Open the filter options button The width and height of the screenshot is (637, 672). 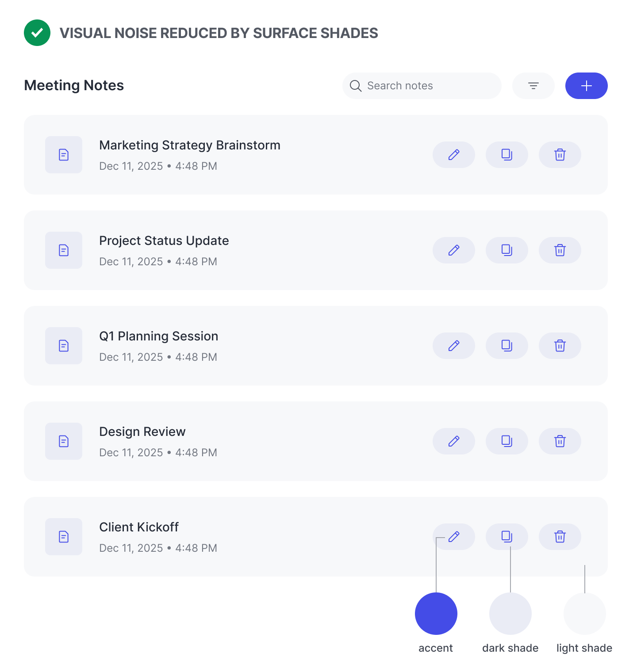click(533, 86)
